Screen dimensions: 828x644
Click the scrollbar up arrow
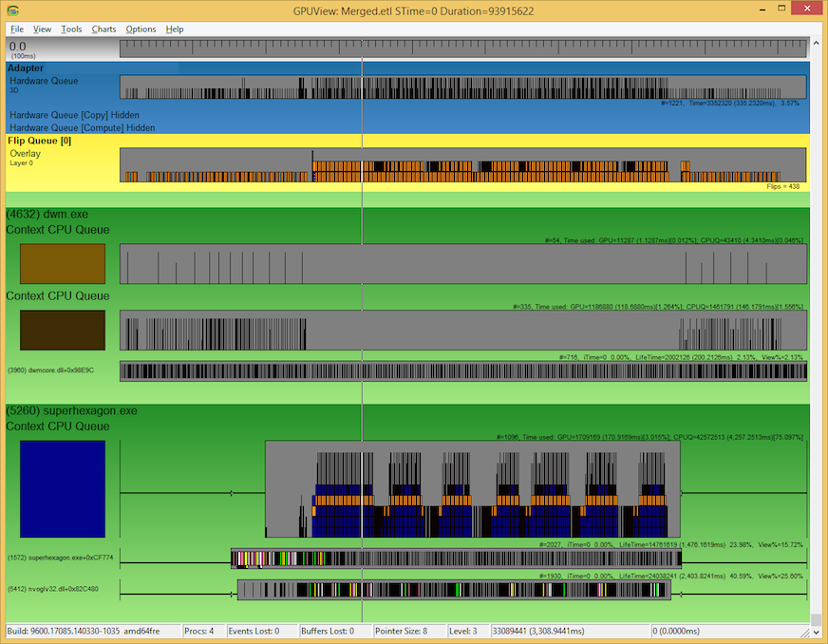[817, 42]
